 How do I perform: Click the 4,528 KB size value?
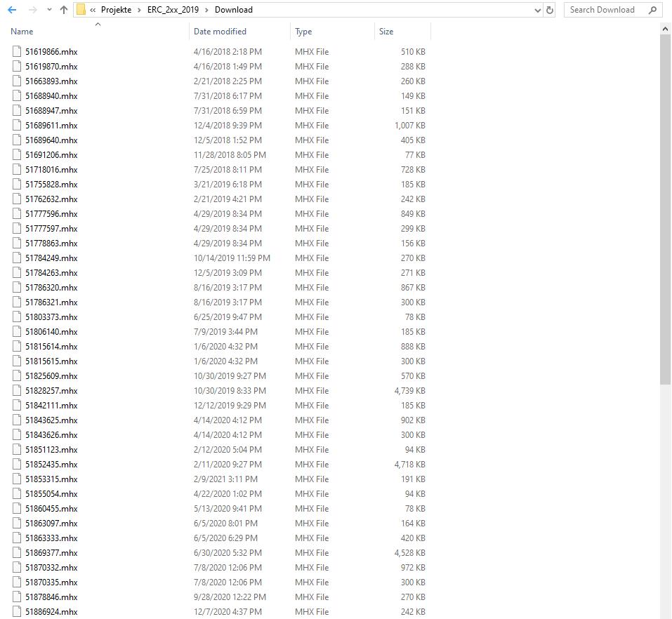coord(409,552)
